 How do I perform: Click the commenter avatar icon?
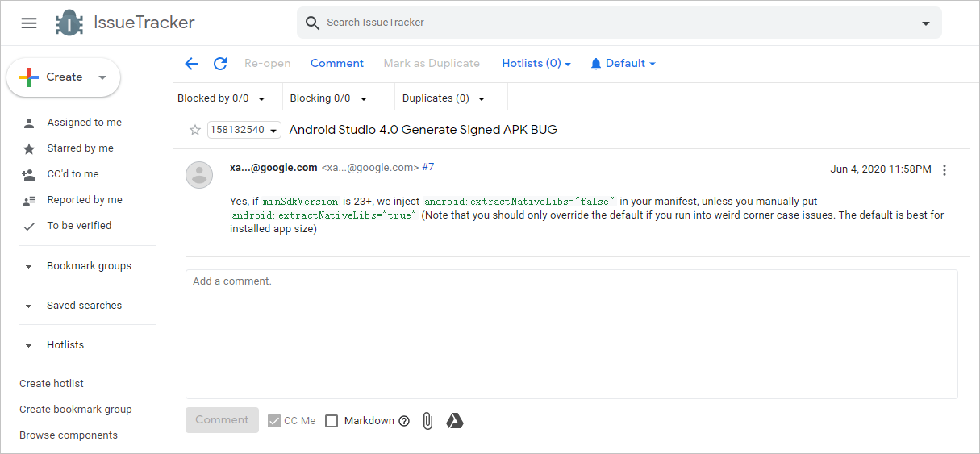[199, 175]
